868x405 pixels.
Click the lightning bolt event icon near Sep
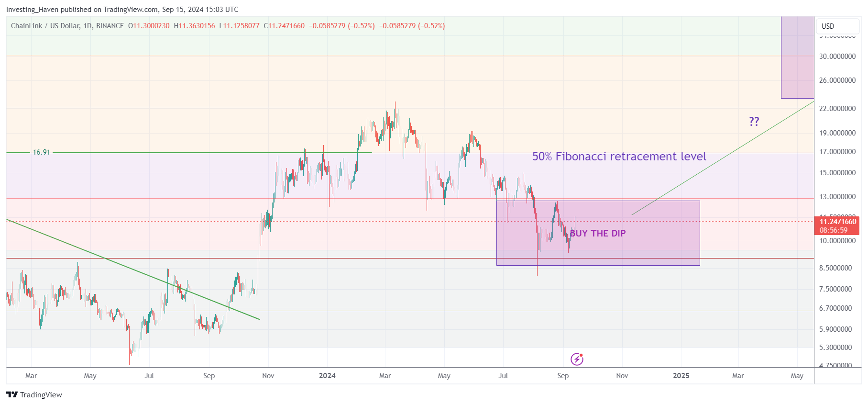[x=577, y=359]
